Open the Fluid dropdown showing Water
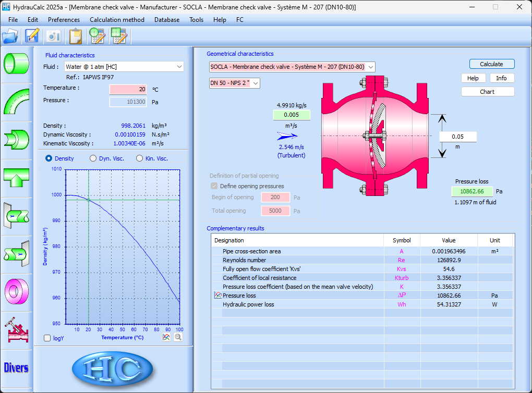 [x=124, y=67]
